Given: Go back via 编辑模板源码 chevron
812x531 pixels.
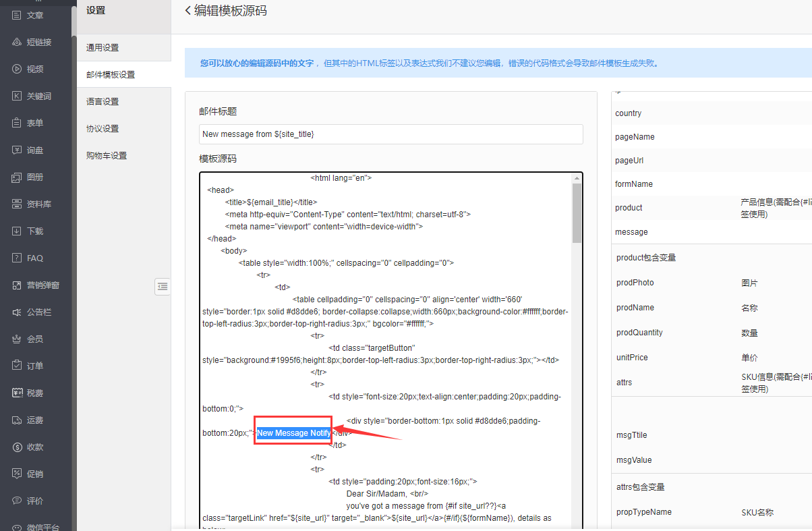Looking at the screenshot, I should point(188,11).
